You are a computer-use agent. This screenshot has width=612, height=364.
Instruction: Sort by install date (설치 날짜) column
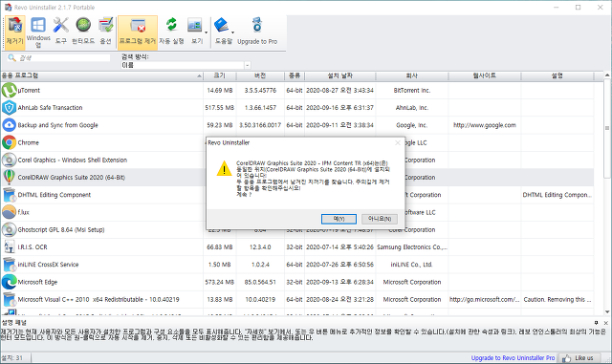pyautogui.click(x=340, y=75)
